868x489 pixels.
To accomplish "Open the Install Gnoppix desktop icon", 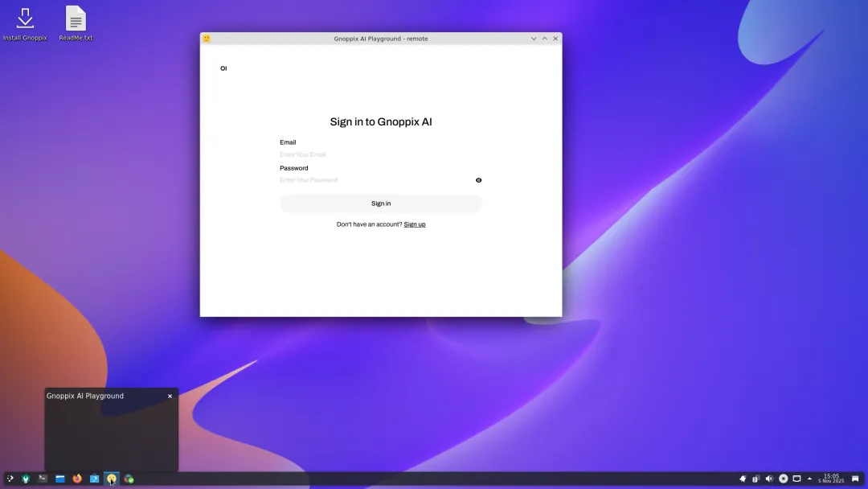I will coord(25,23).
